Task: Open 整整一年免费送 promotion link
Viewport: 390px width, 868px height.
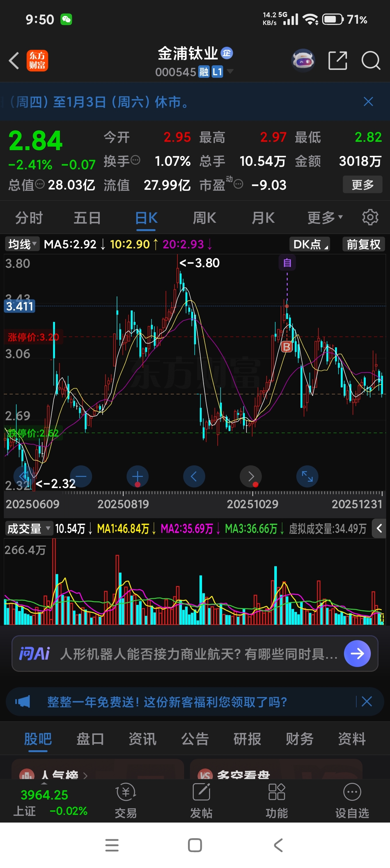Action: point(167,702)
